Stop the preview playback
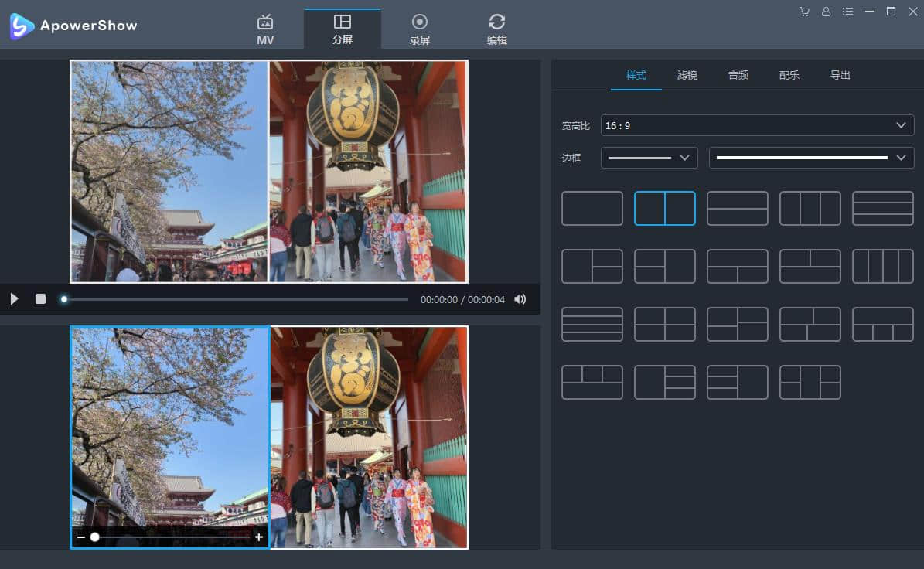 40,299
